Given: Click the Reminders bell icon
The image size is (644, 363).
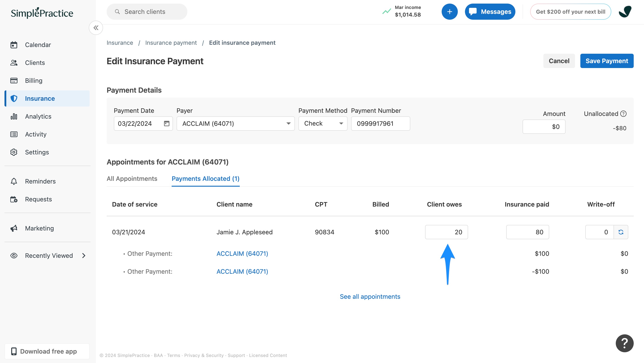Looking at the screenshot, I should 14,181.
